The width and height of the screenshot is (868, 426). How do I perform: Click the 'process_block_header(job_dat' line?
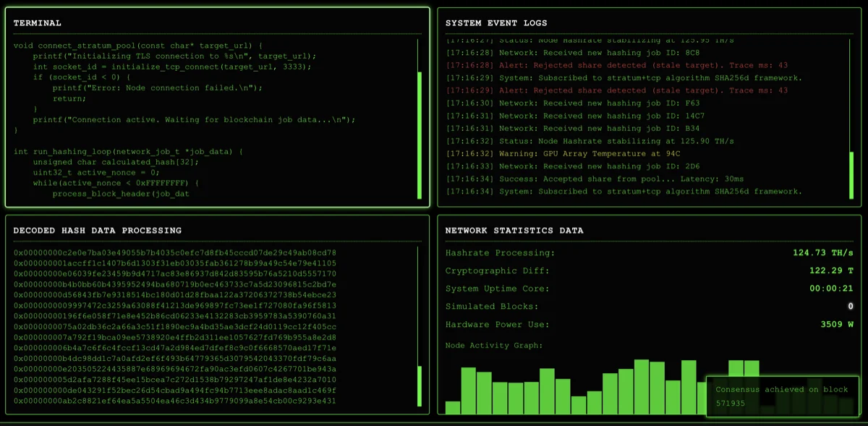[x=121, y=194]
